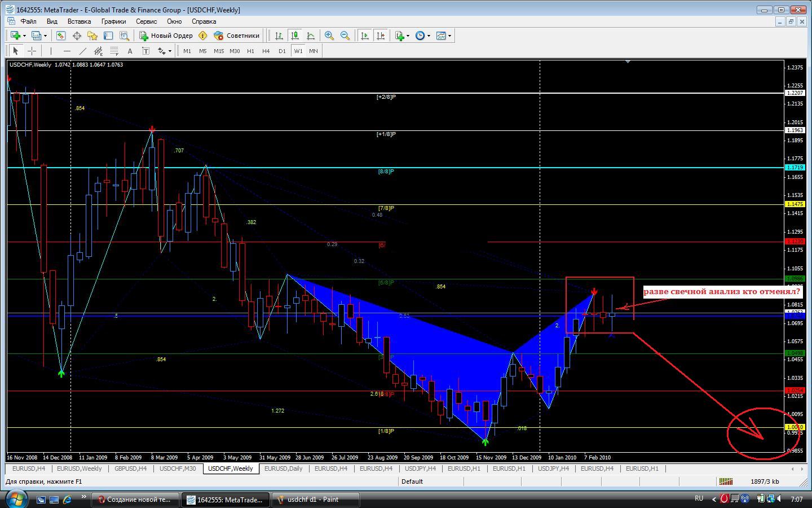Screen dimensions: 812x508
Task: Select the Cursor arrow tool
Action: click(16, 51)
